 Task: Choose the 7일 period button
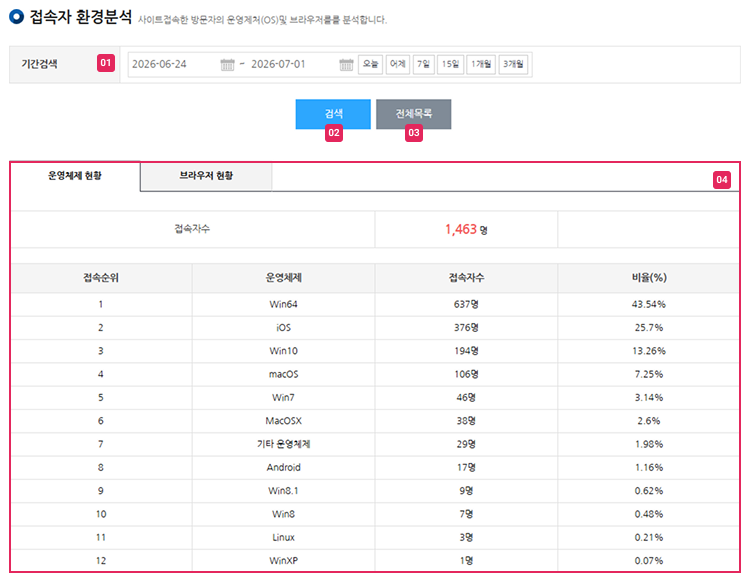[x=423, y=64]
